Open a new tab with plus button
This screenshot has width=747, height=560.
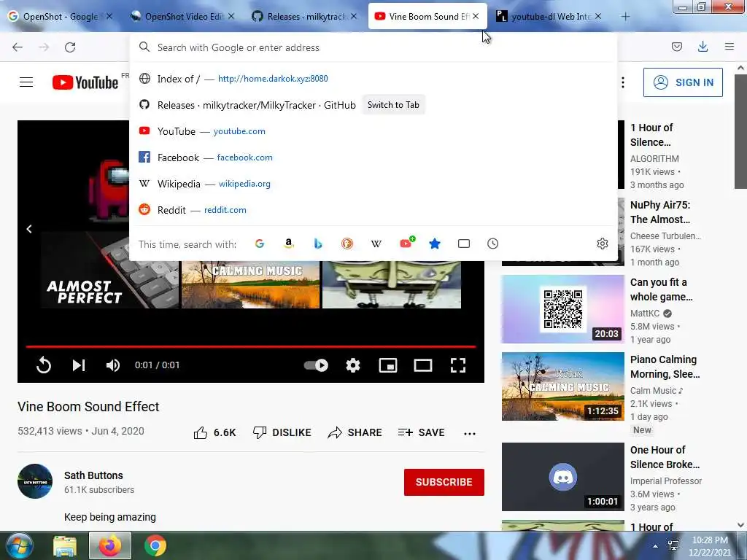pos(625,17)
